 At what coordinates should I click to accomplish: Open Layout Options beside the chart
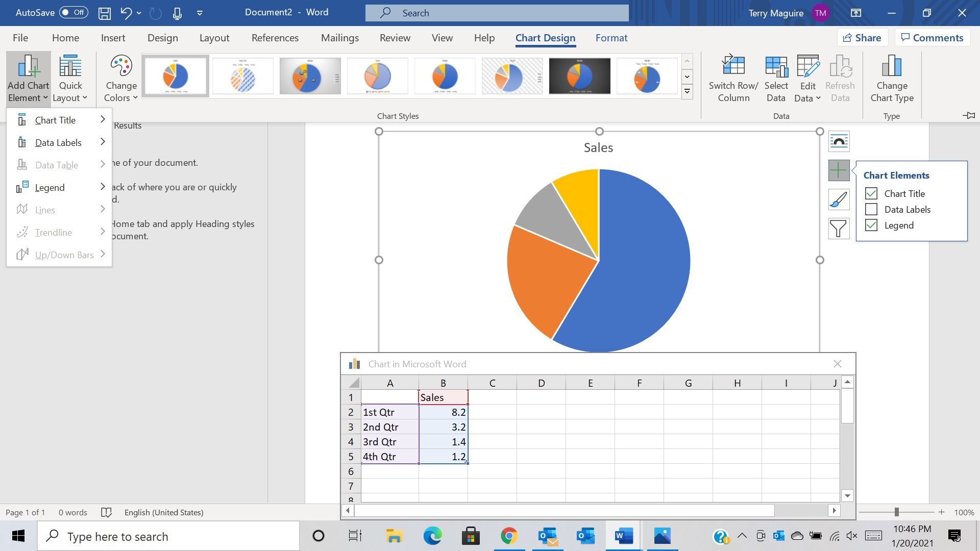pyautogui.click(x=839, y=141)
